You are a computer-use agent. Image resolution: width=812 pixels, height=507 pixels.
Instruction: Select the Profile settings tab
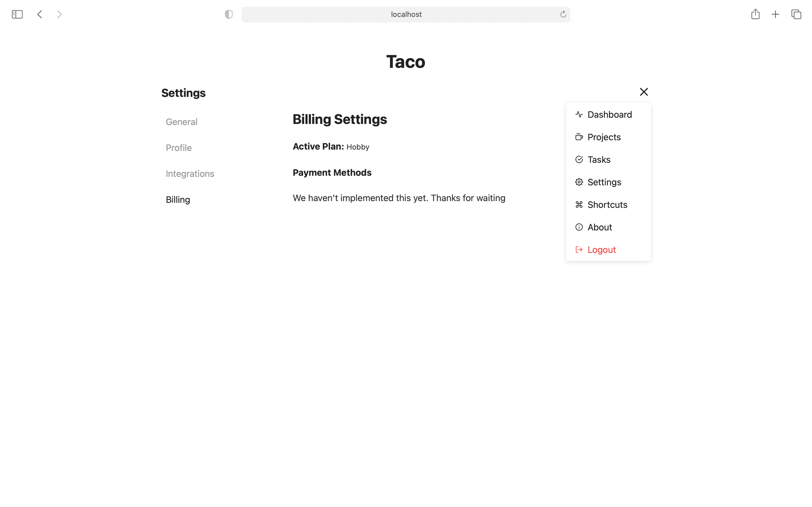(x=178, y=148)
